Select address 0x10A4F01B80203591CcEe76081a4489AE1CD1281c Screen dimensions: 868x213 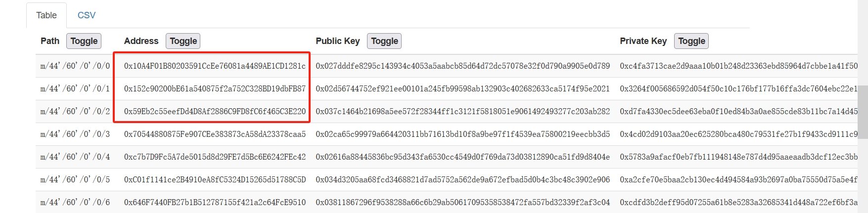click(215, 66)
